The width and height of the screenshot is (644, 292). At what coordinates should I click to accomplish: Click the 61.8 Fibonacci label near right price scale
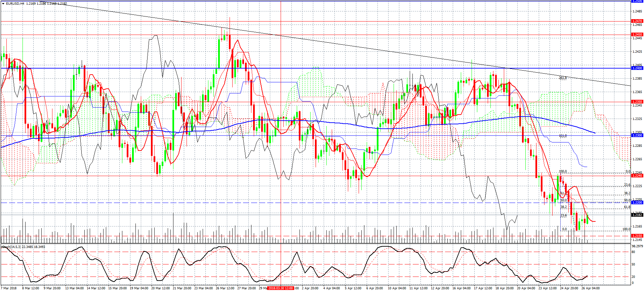coord(627,207)
